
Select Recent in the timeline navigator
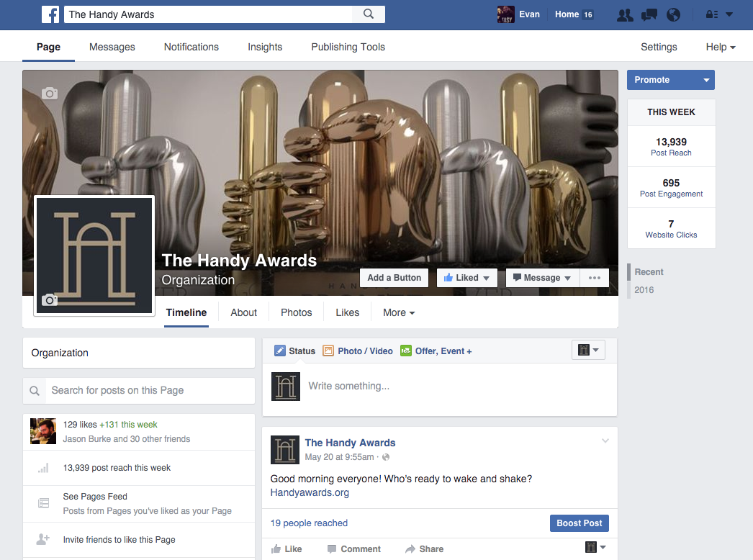tap(649, 272)
